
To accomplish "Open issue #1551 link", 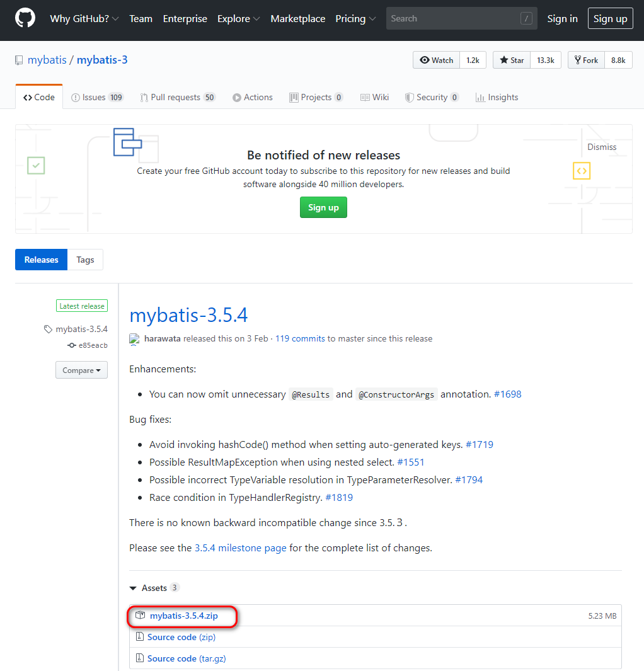I will coord(411,462).
